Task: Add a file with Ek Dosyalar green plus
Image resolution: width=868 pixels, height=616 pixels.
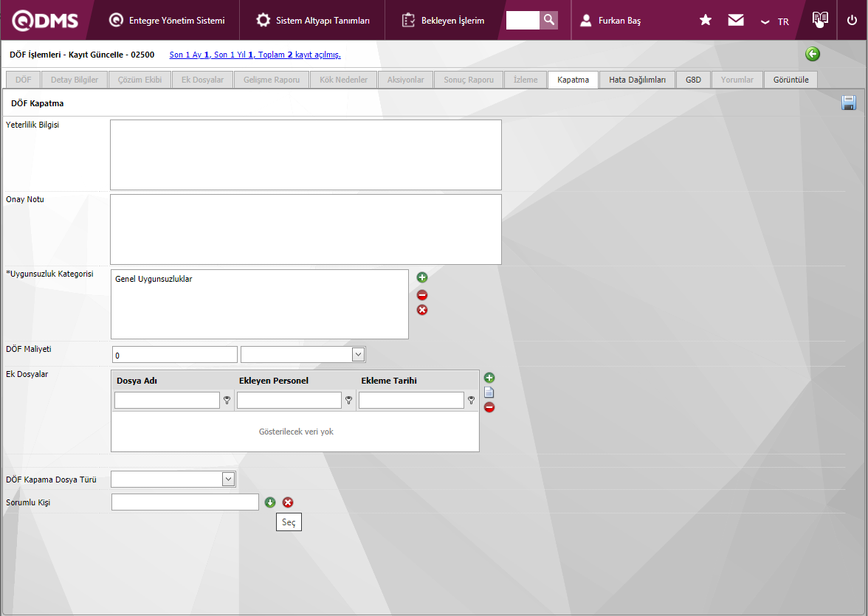Action: [x=489, y=378]
